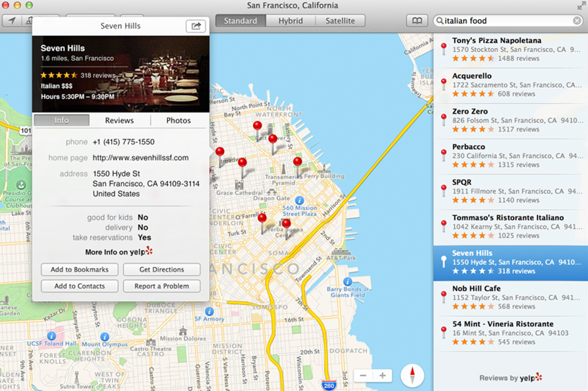Select Perbacco search result
The width and height of the screenshot is (588, 391).
point(510,156)
